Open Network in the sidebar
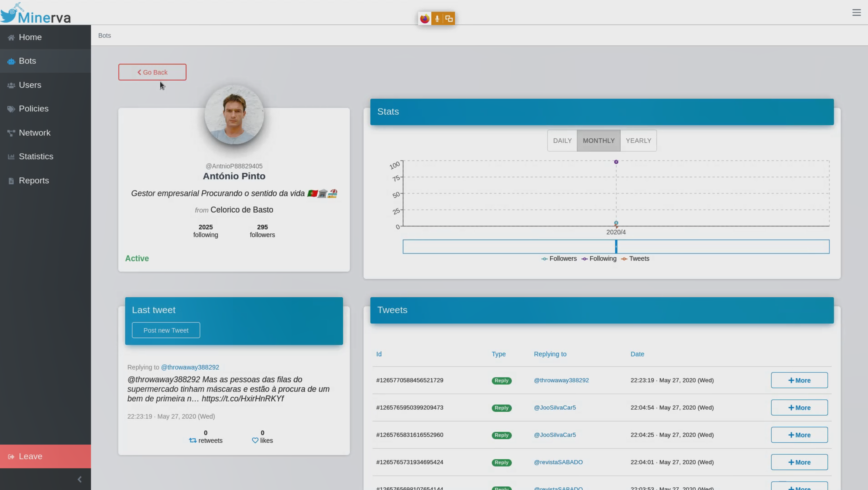Image resolution: width=868 pixels, height=490 pixels. [x=45, y=132]
